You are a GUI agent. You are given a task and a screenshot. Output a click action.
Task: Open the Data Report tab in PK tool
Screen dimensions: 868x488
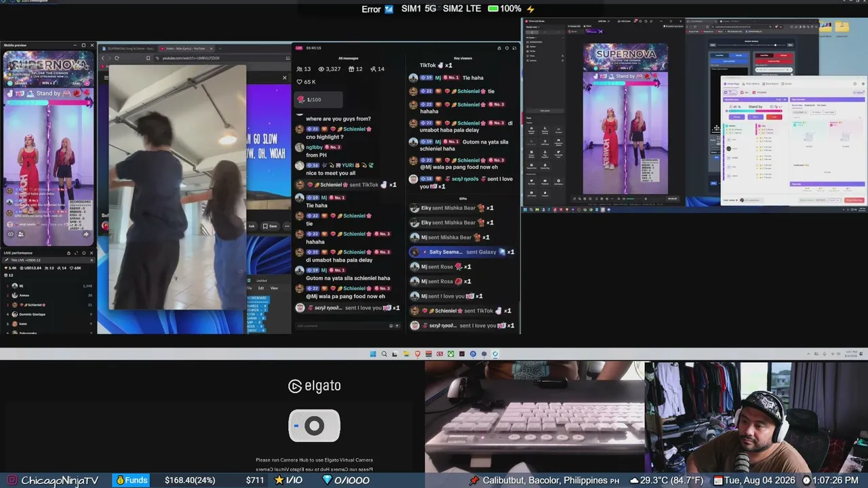pos(771,83)
